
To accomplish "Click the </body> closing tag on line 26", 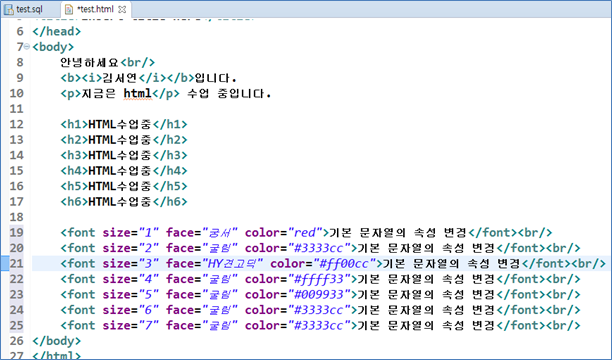I will [x=57, y=341].
